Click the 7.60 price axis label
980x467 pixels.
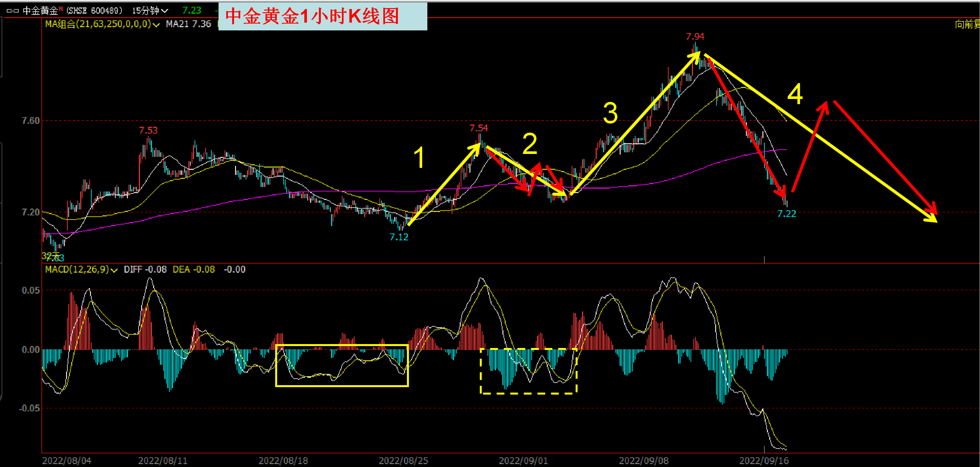[30, 121]
